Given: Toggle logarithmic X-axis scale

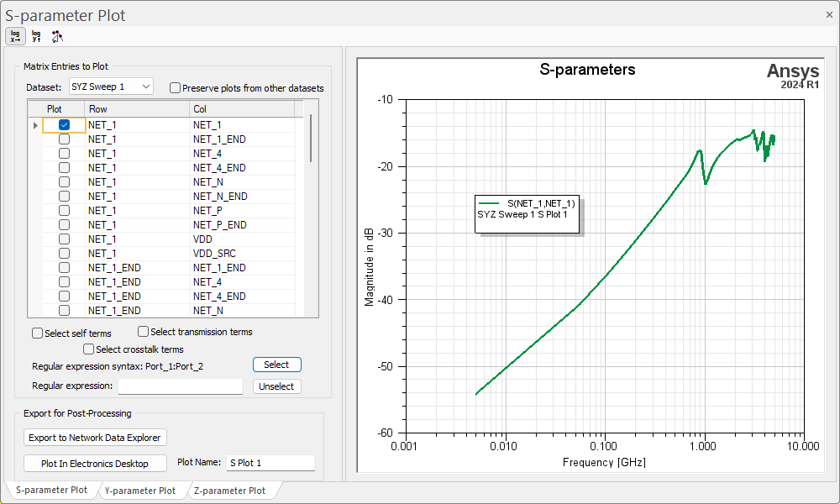Looking at the screenshot, I should click(x=15, y=36).
